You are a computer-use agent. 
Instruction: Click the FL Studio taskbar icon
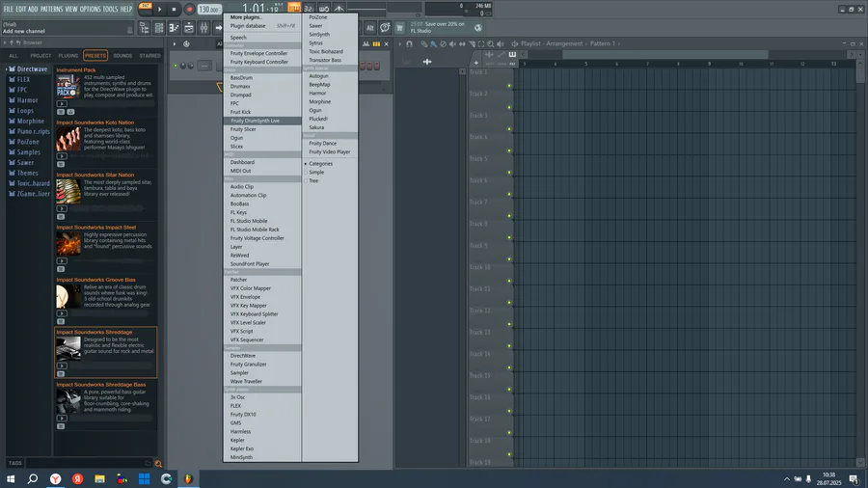pyautogui.click(x=188, y=478)
